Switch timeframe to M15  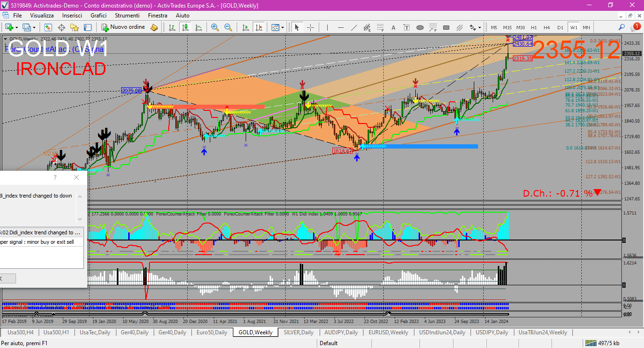point(507,27)
